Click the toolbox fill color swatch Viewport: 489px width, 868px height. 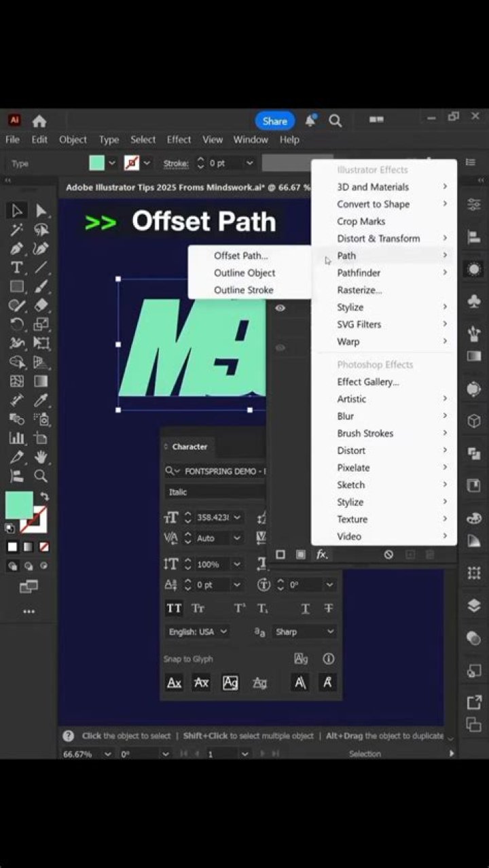click(19, 505)
